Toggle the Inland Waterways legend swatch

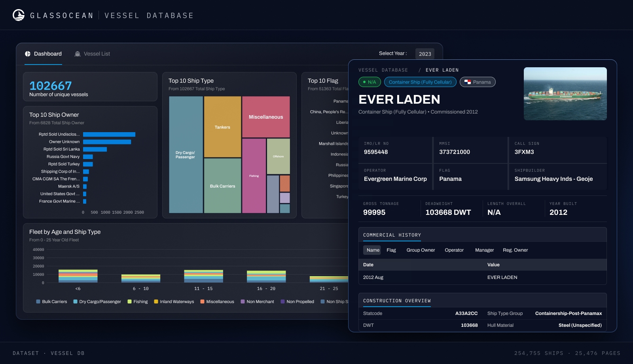pyautogui.click(x=156, y=301)
